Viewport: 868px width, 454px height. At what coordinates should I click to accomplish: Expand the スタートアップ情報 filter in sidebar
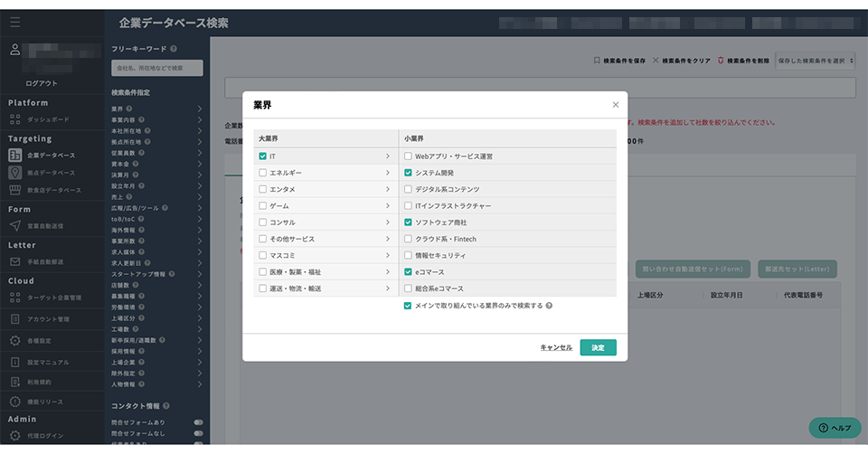click(200, 272)
